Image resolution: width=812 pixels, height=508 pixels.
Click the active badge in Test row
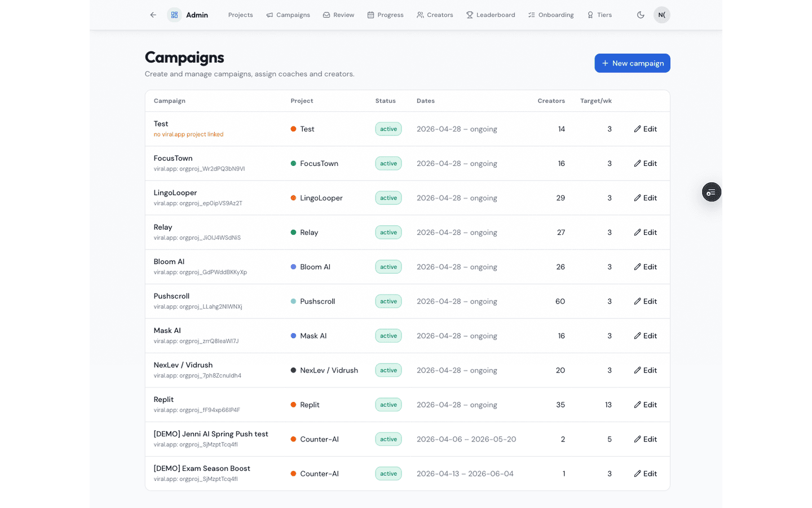[389, 129]
